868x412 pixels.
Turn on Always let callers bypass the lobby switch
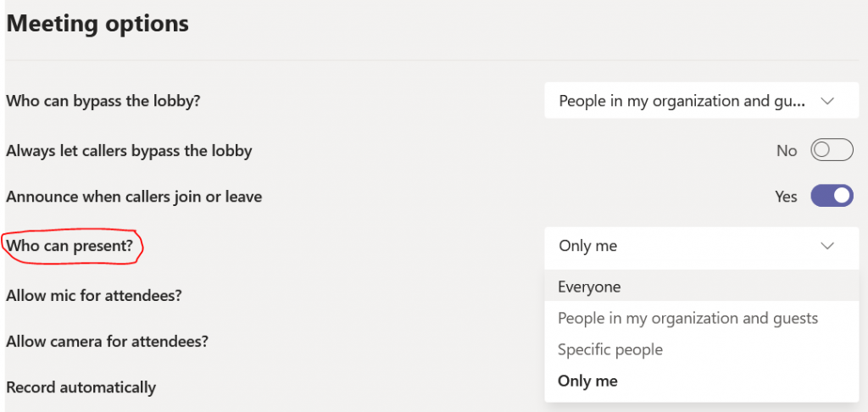[831, 151]
